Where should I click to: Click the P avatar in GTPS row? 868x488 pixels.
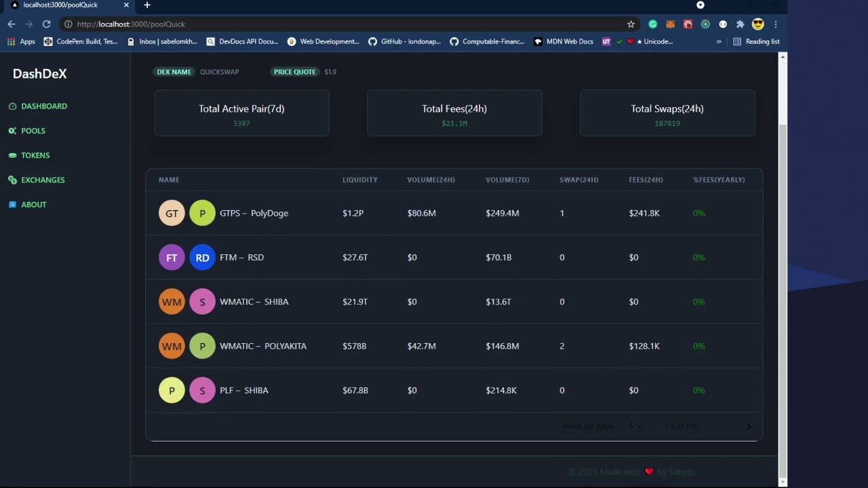[x=202, y=213]
